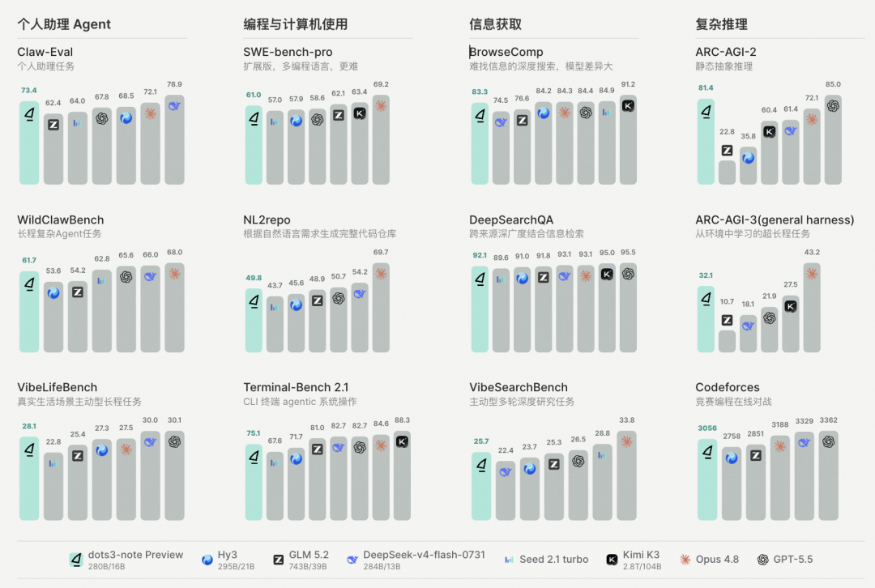
Task: Click the Kimi K3 legend icon
Action: (612, 560)
